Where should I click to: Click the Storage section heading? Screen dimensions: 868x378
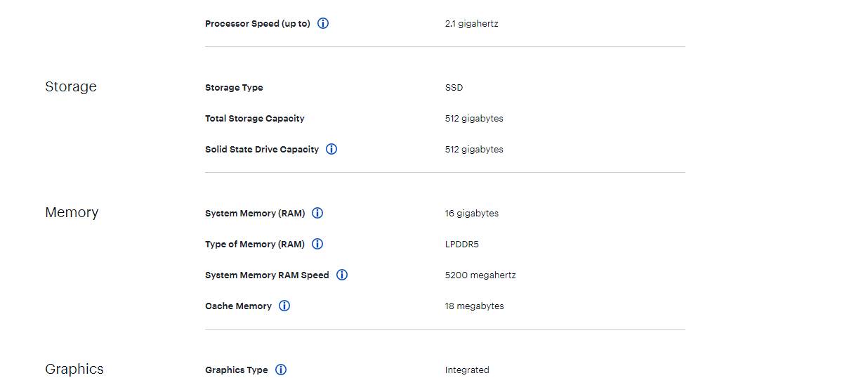(71, 86)
